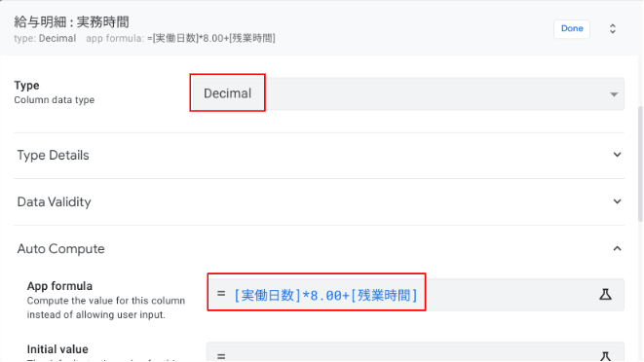Open the flask icon beside Initial value

click(x=605, y=356)
